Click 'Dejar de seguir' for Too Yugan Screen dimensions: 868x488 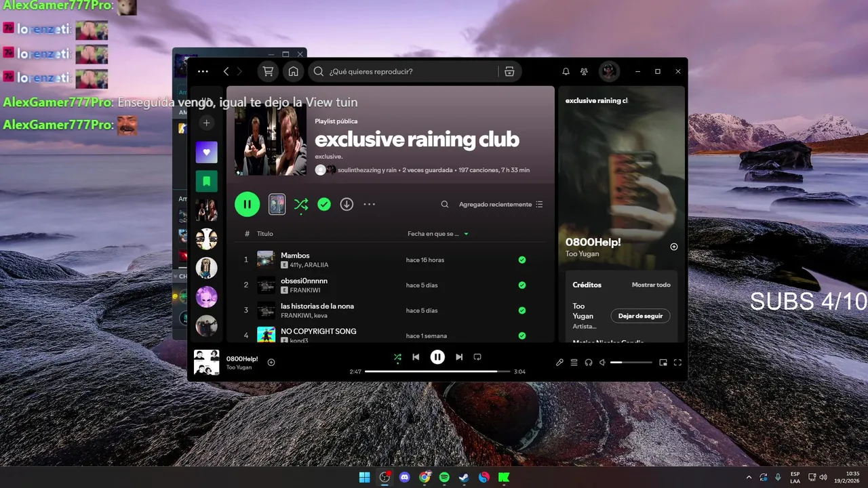[x=640, y=316]
